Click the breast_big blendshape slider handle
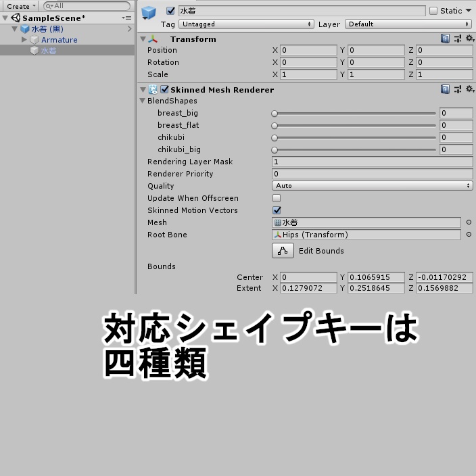Screen dimensions: 476x476 point(275,114)
